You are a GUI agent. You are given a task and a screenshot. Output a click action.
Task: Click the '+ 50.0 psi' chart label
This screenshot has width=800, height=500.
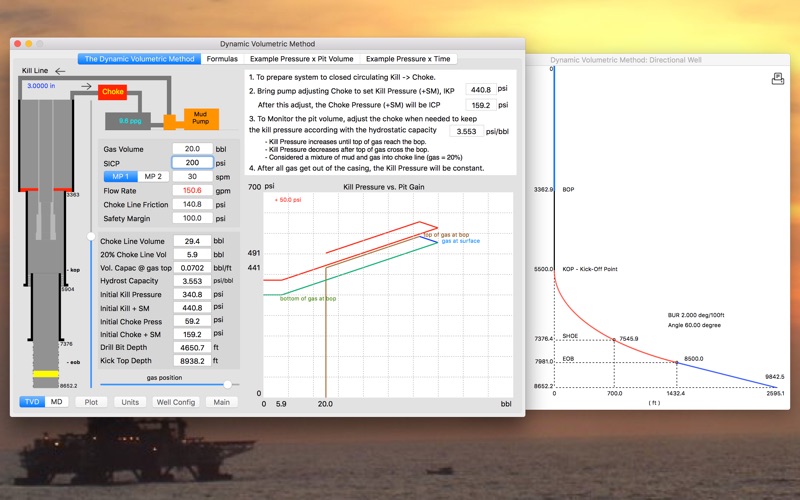pyautogui.click(x=288, y=200)
